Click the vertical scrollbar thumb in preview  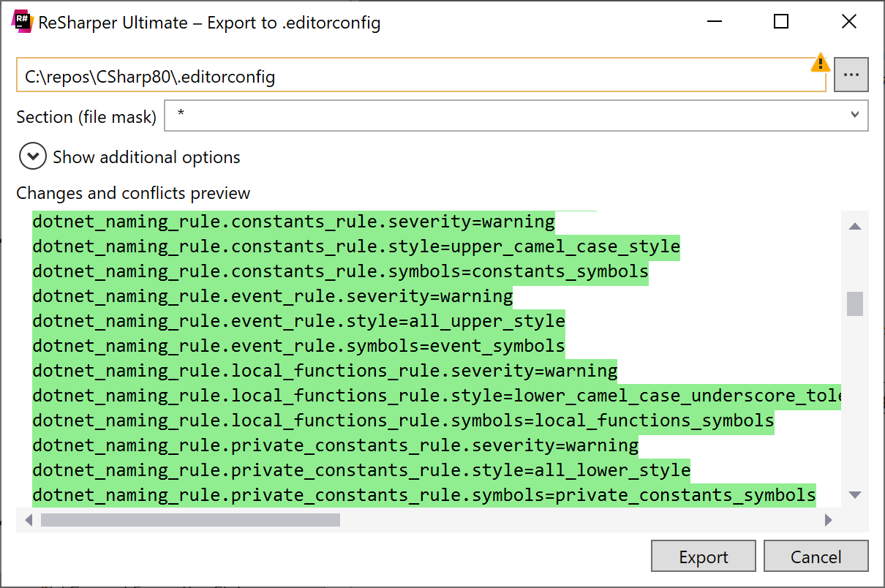854,304
